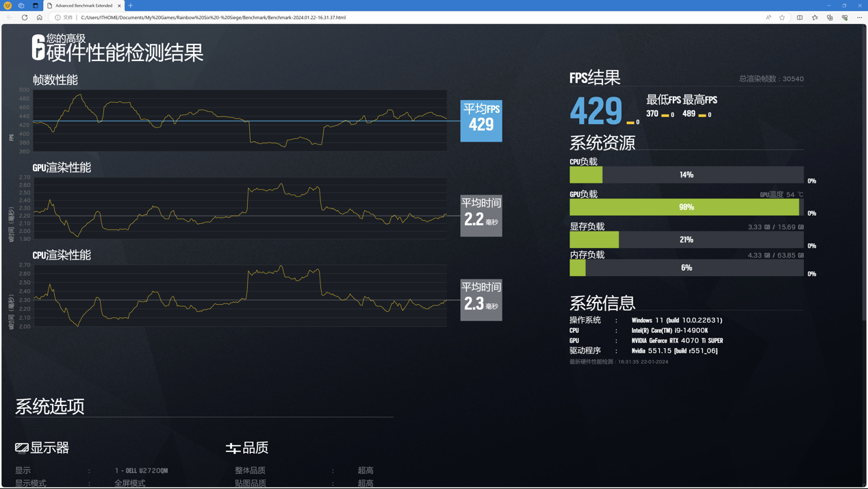Image resolution: width=868 pixels, height=489 pixels.
Task: Open a new tab with the plus button
Action: (x=131, y=5)
